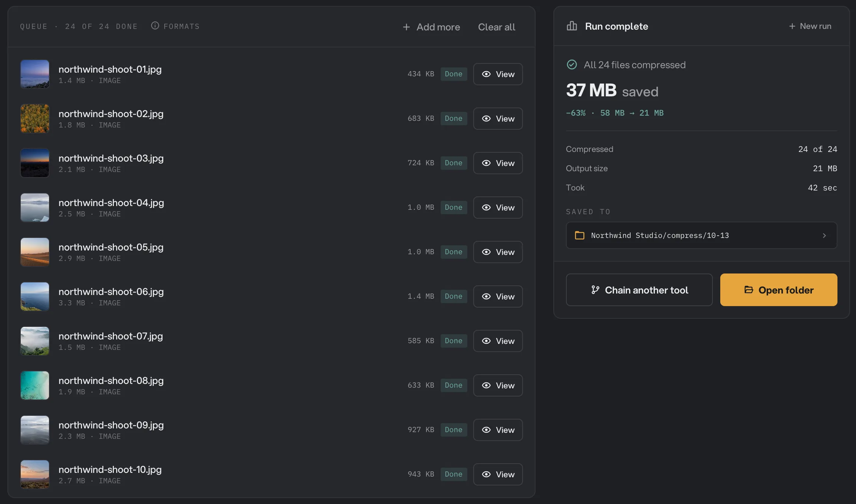The image size is (856, 504).
Task: Click the 434 KB compressed size value
Action: (x=421, y=74)
